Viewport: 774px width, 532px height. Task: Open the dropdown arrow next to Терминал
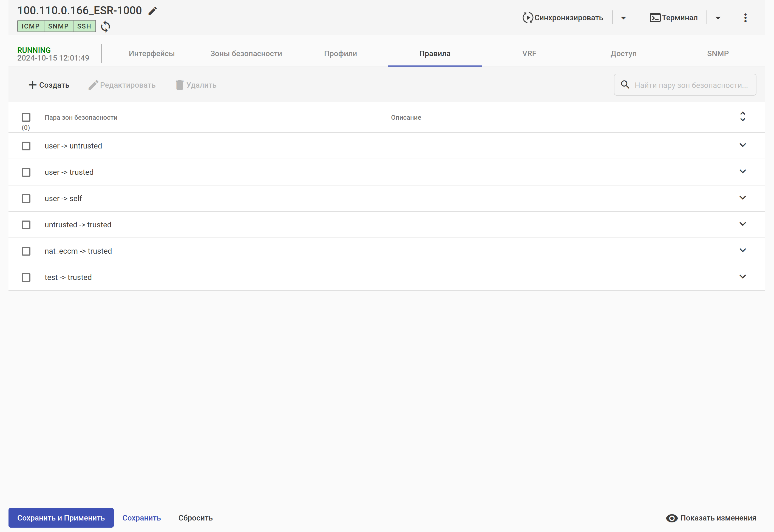tap(718, 18)
